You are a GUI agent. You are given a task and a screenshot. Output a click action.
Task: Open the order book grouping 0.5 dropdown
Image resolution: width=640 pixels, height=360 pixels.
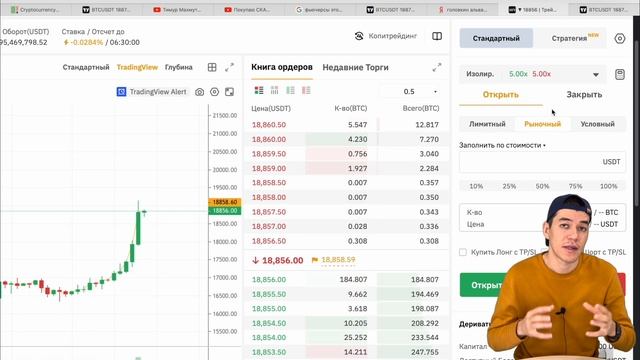409,91
